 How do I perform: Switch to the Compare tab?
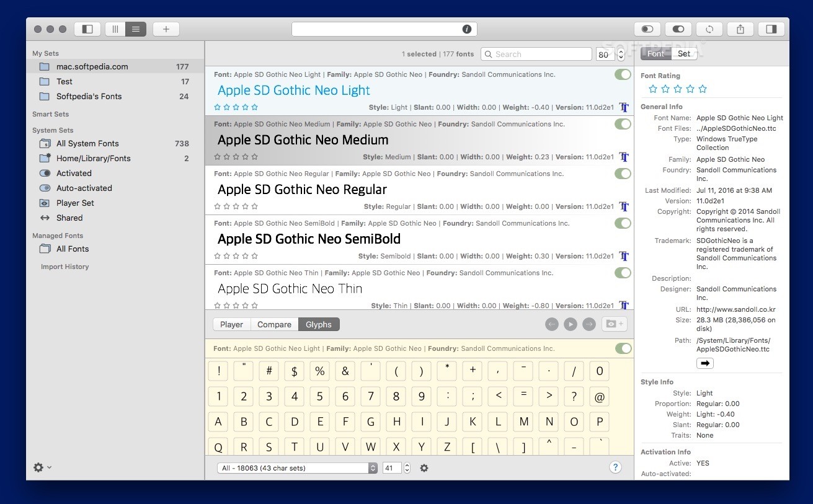point(274,324)
